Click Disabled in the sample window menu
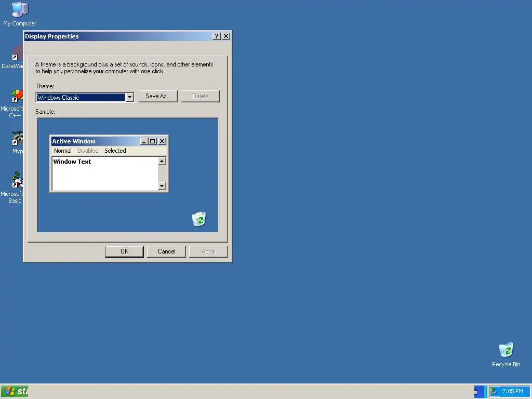Image resolution: width=532 pixels, height=399 pixels. [x=88, y=151]
